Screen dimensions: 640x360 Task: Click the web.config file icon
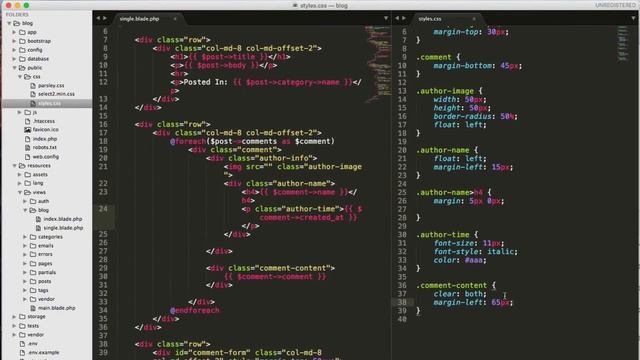[28, 157]
